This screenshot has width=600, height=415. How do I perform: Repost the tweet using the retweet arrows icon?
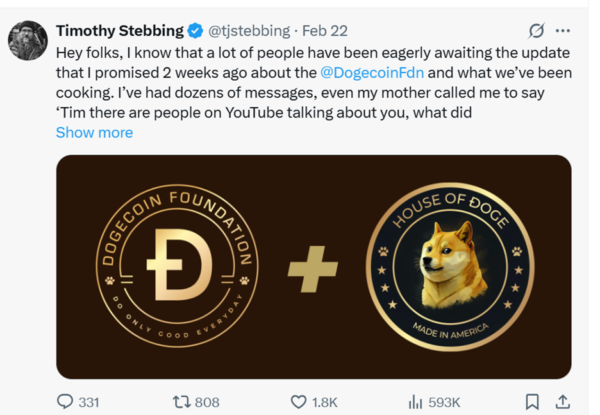pos(181,402)
